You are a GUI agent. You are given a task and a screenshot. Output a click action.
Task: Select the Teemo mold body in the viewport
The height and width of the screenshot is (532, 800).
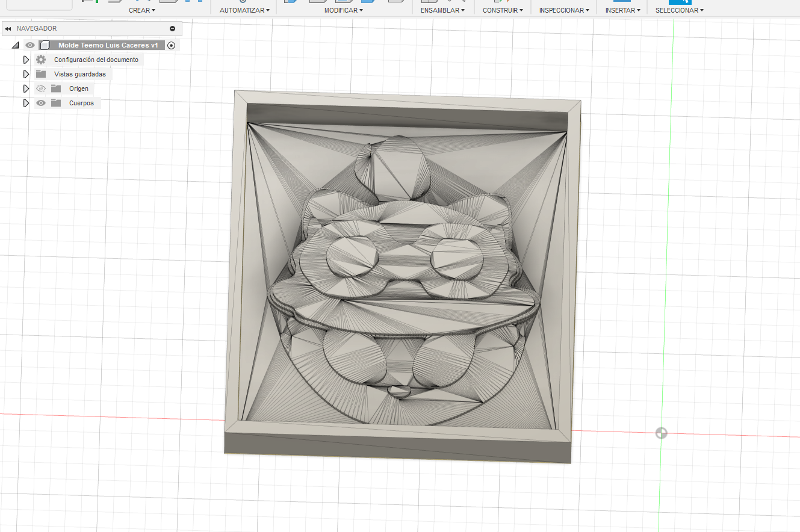coord(402,277)
